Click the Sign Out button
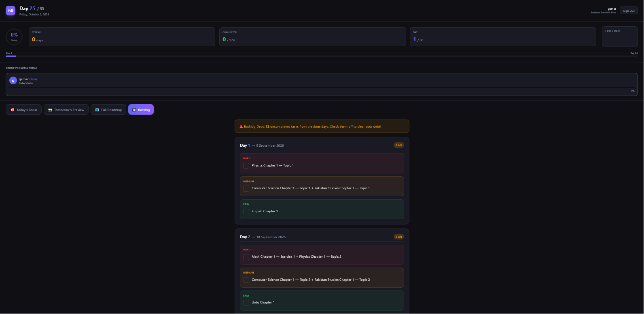 [629, 11]
